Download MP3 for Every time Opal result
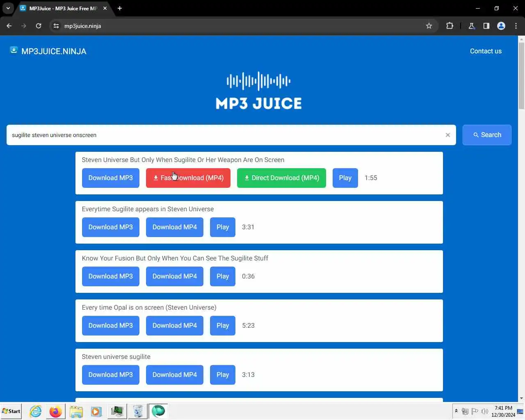The width and height of the screenshot is (525, 420). [111, 326]
